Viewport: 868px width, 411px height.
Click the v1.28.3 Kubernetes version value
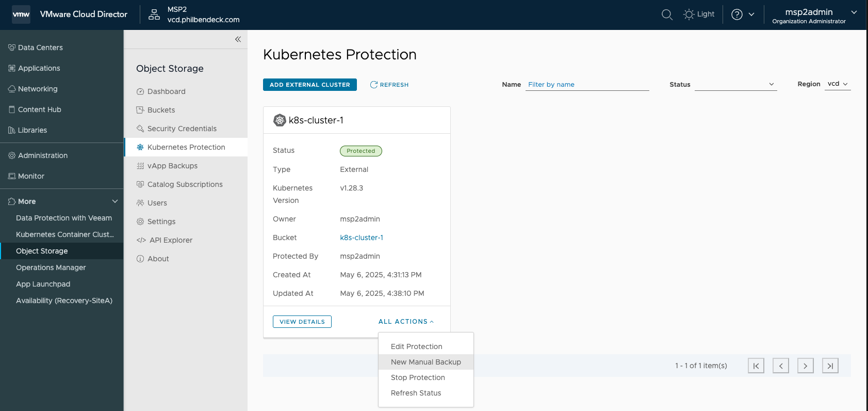[352, 188]
